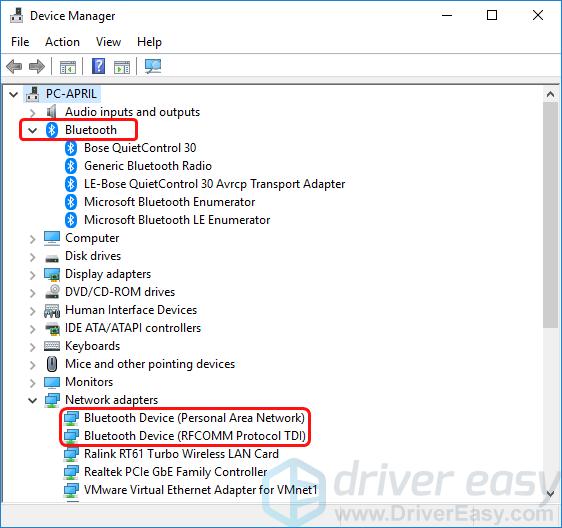Click Scan for hardware changes monitor icon
The width and height of the screenshot is (562, 528).
[153, 66]
